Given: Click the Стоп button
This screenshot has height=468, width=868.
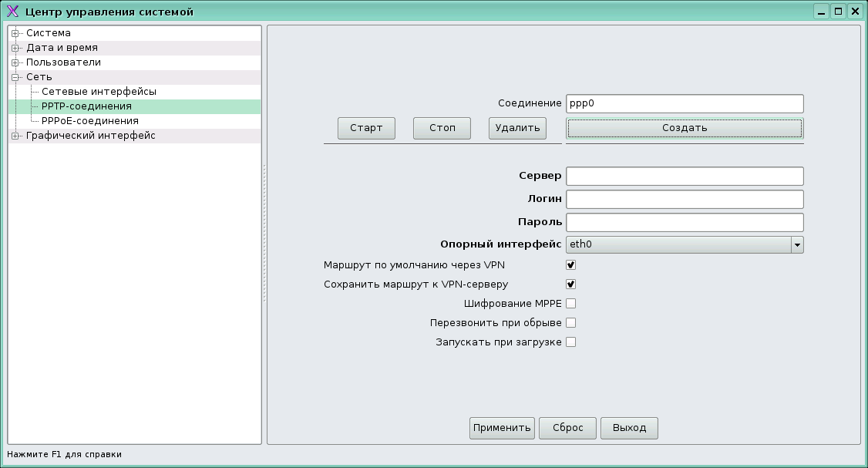Looking at the screenshot, I should pos(442,128).
